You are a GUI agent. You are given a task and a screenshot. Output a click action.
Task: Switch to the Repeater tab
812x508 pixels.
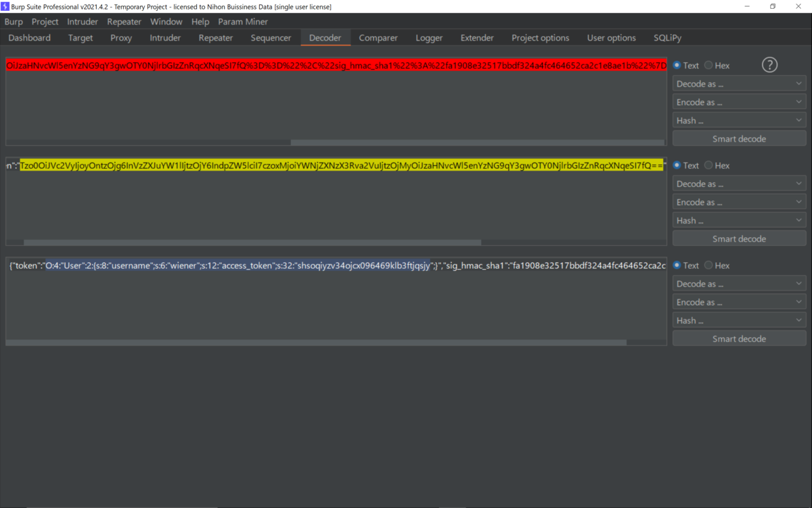click(216, 38)
